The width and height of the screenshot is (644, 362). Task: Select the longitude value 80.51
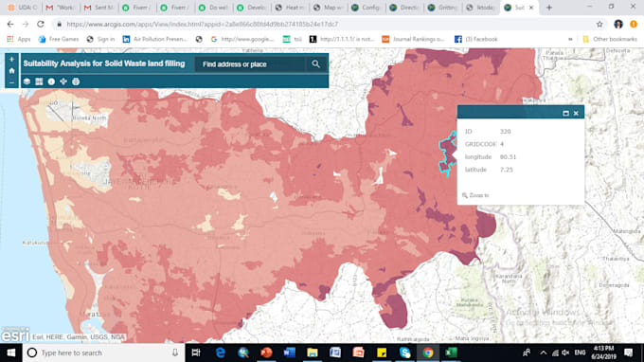[x=508, y=157]
